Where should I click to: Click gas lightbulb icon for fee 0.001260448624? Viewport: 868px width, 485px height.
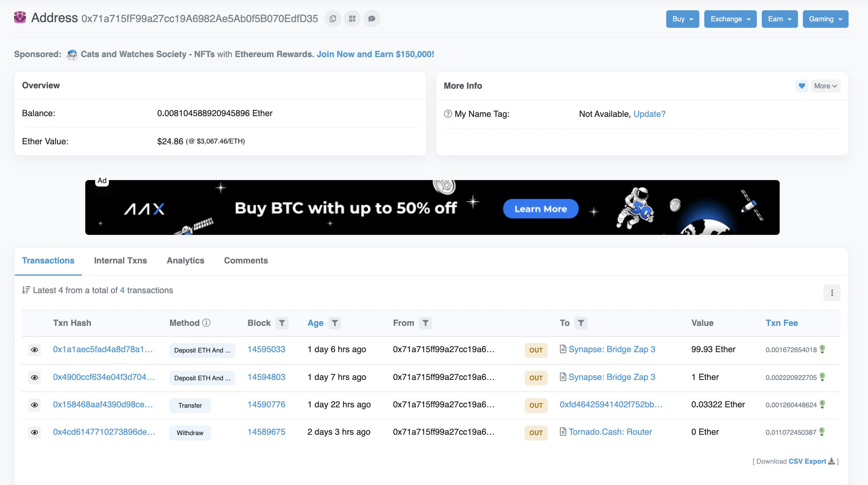822,404
